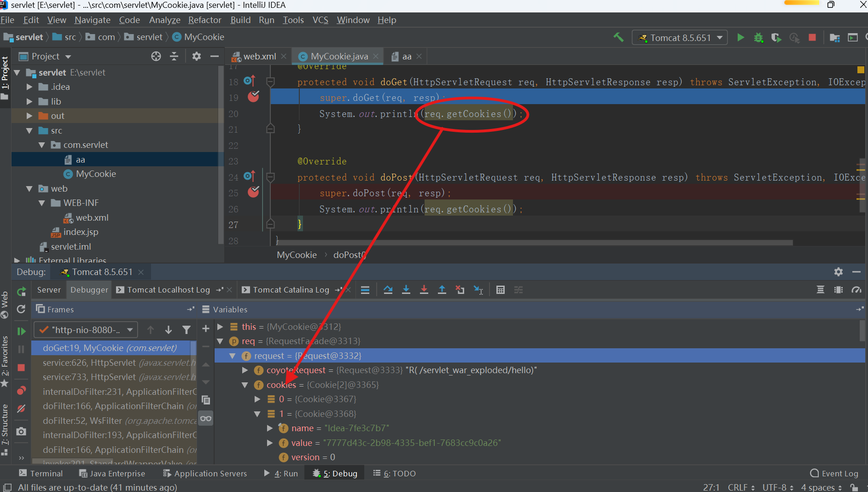The height and width of the screenshot is (492, 868).
Task: Toggle the 2: Favorites side tool button
Action: click(5, 362)
